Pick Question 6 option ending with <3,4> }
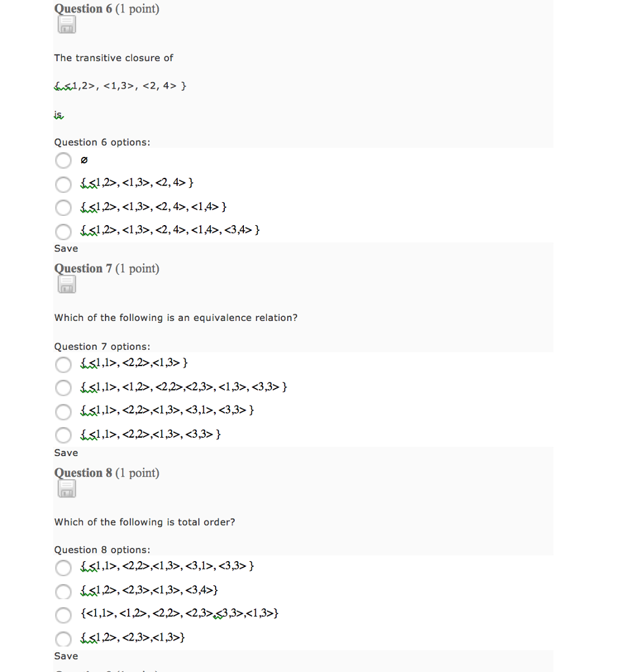 click(64, 232)
